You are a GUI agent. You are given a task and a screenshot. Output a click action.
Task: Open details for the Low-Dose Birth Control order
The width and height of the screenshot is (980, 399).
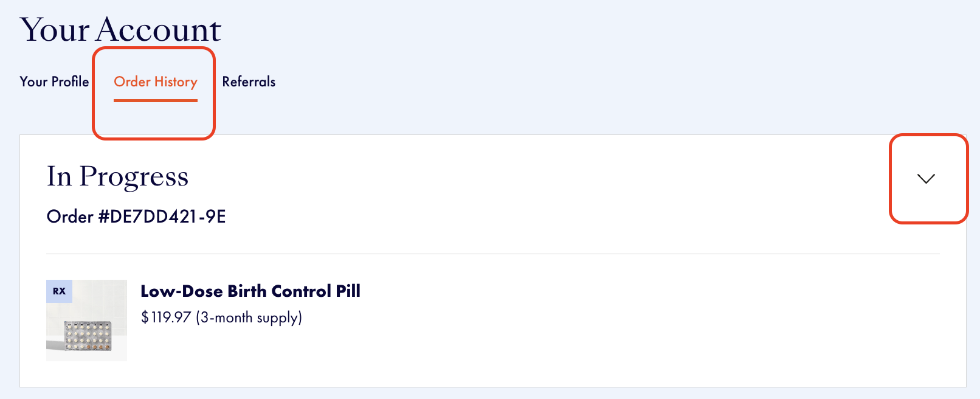[926, 179]
